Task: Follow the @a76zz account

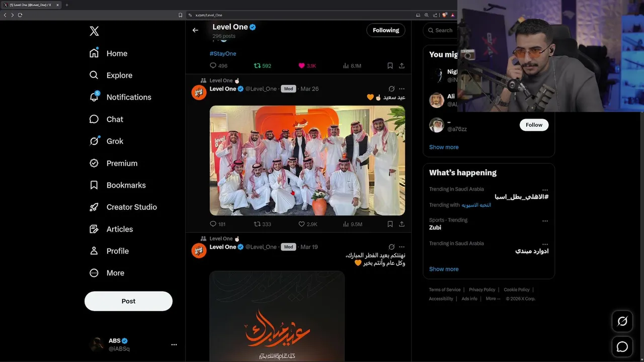Action: 534,125
